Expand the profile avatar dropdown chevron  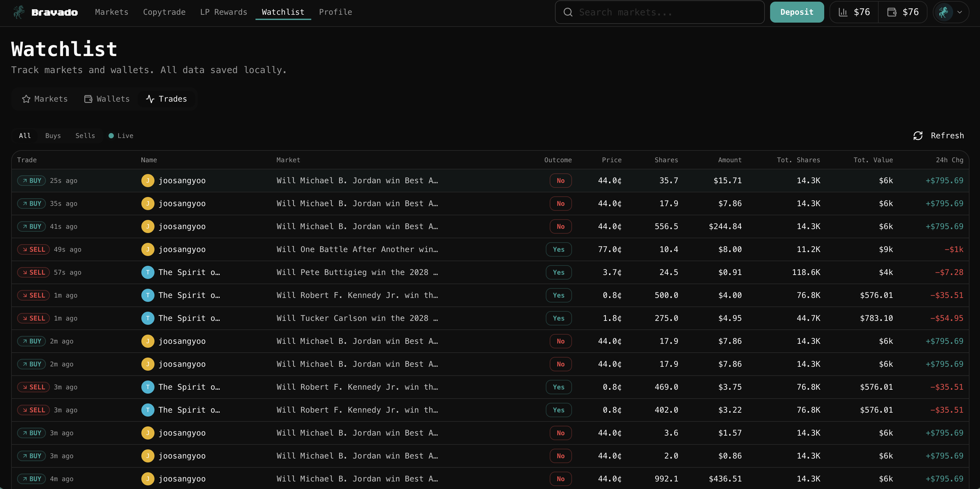pos(959,12)
